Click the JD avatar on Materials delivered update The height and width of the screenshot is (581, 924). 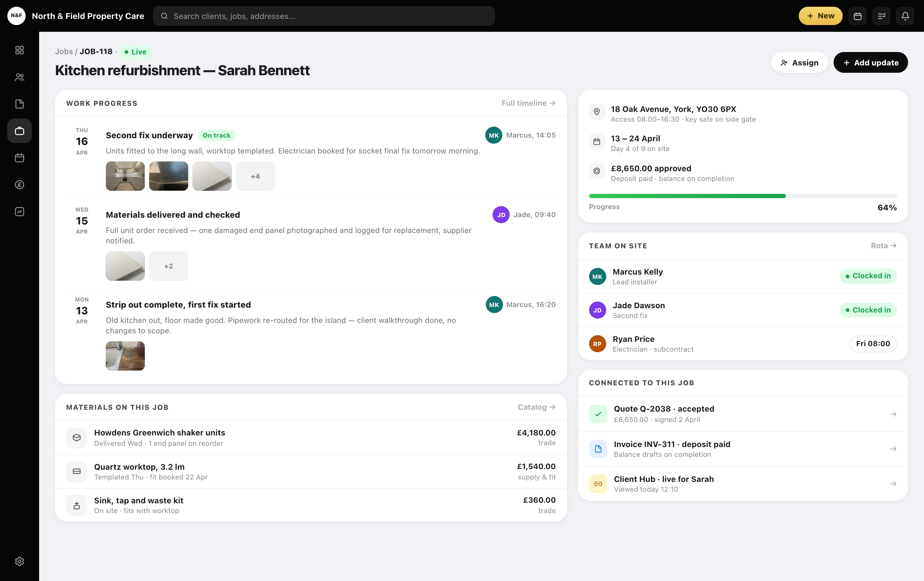pos(501,215)
